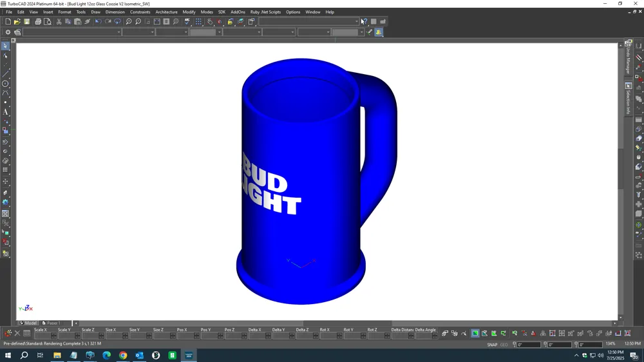The width and height of the screenshot is (644, 362).
Task: Open File Explorer from the taskbar
Action: [57, 355]
